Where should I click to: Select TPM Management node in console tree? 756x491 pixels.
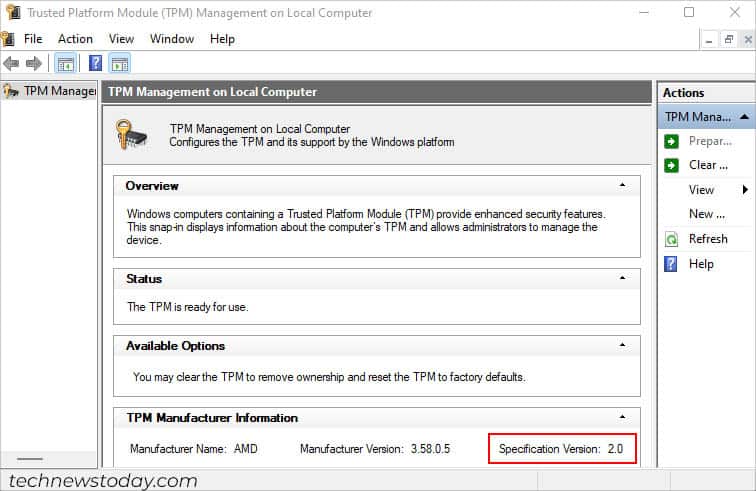[49, 91]
